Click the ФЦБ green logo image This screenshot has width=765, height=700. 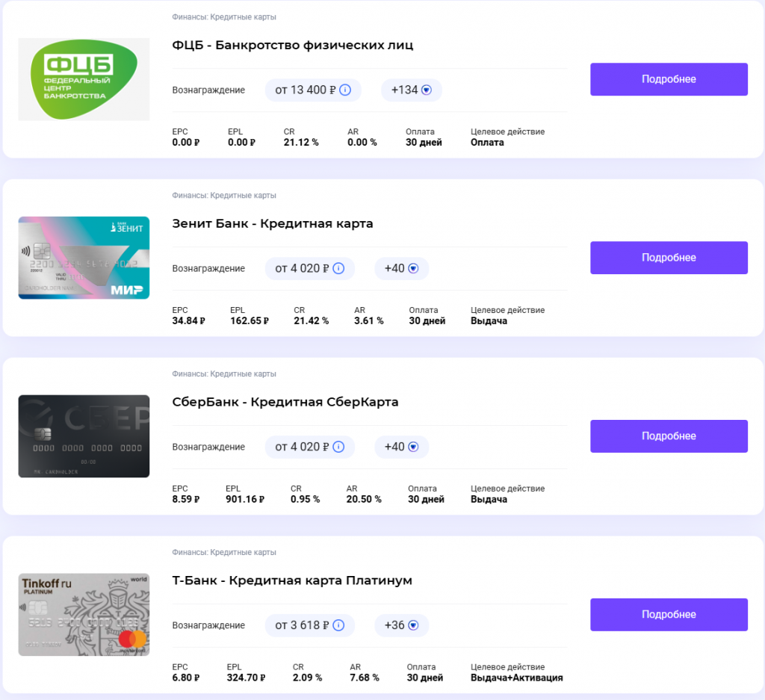point(83,78)
